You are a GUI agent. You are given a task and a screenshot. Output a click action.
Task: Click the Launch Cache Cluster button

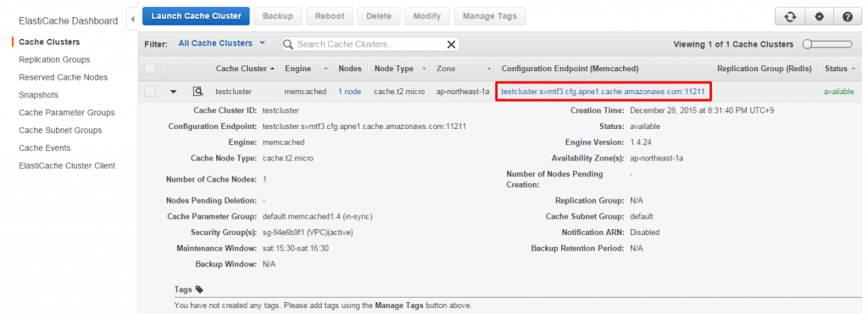point(196,16)
